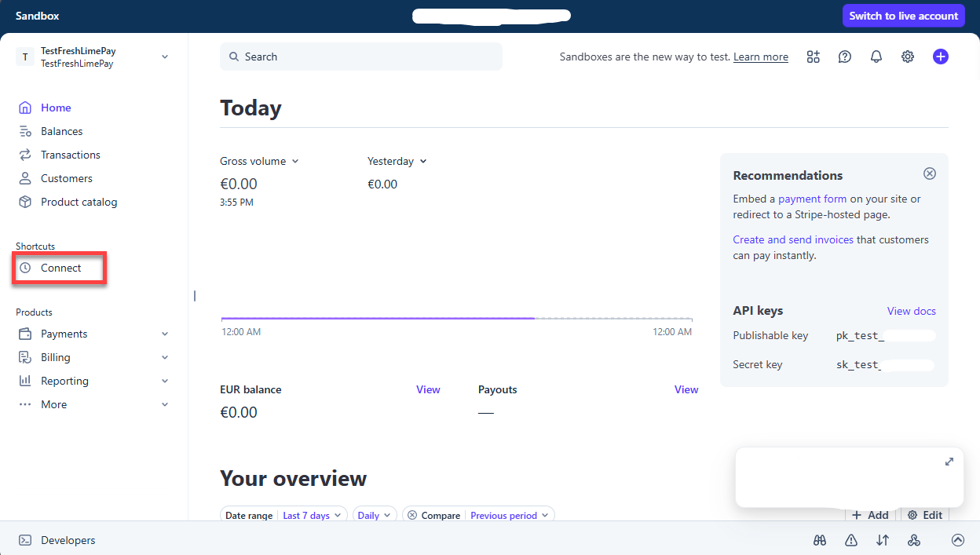980x555 pixels.
Task: Open the apps grid icon in header
Action: point(814,57)
